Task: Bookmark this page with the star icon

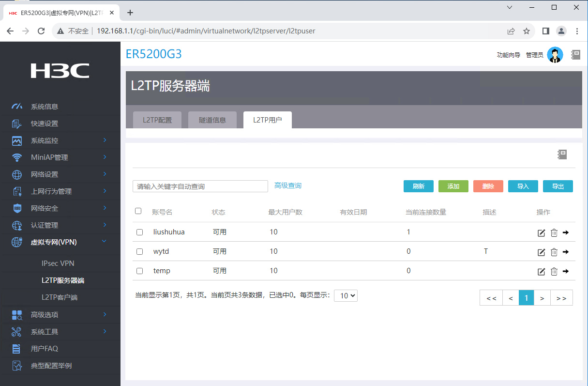Action: pos(527,31)
